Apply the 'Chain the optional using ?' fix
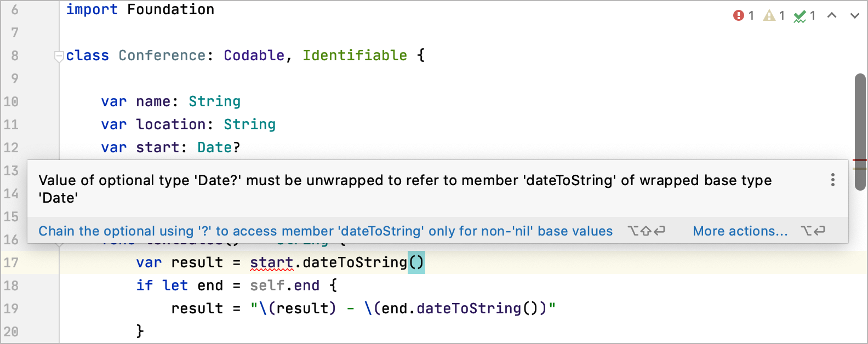Viewport: 868px width, 344px height. [x=325, y=231]
